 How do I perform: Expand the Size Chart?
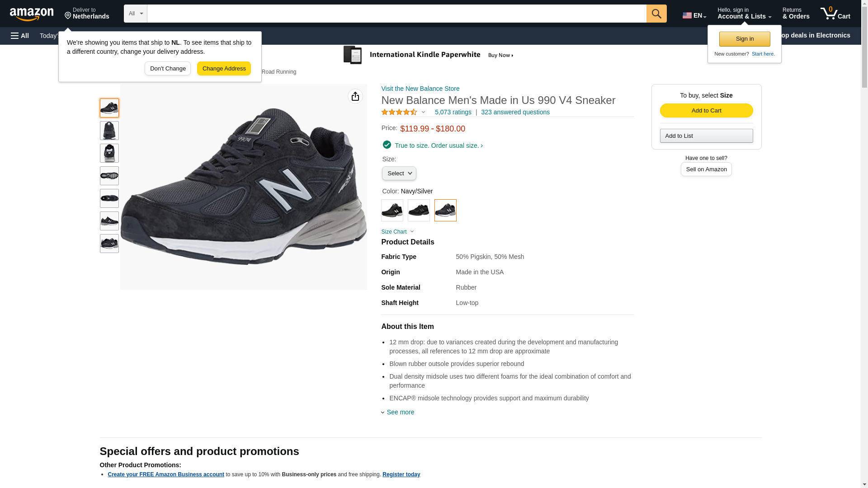[x=397, y=232]
